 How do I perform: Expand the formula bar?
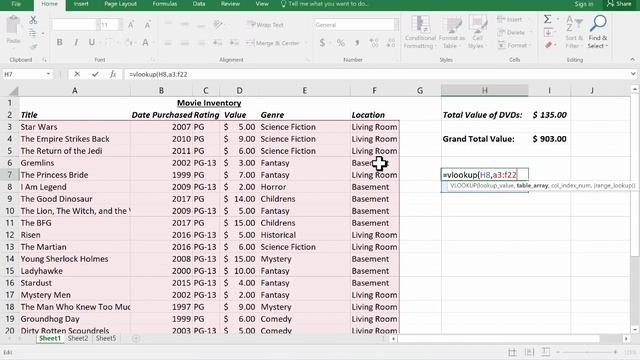[x=633, y=74]
